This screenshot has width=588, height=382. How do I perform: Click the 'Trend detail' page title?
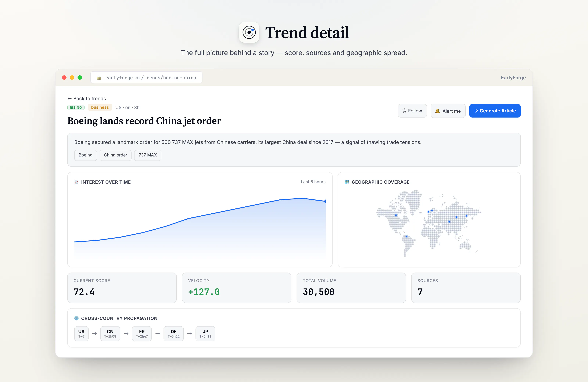[x=307, y=32]
